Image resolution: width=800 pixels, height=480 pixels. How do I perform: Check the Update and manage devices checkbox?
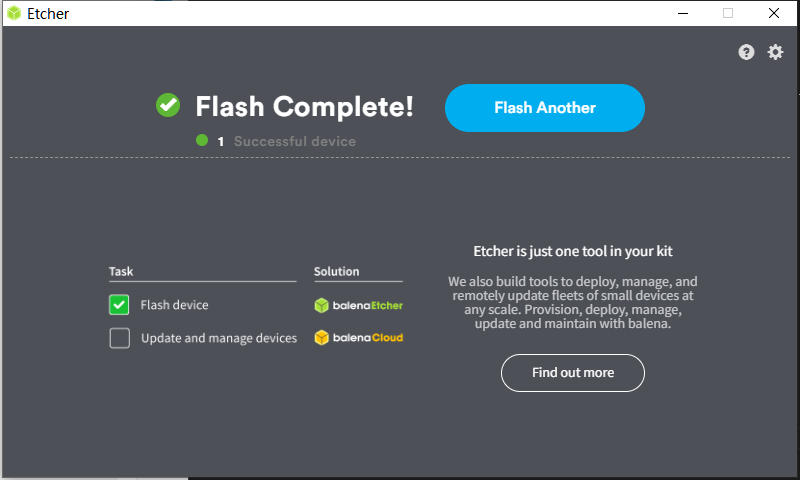coord(119,338)
